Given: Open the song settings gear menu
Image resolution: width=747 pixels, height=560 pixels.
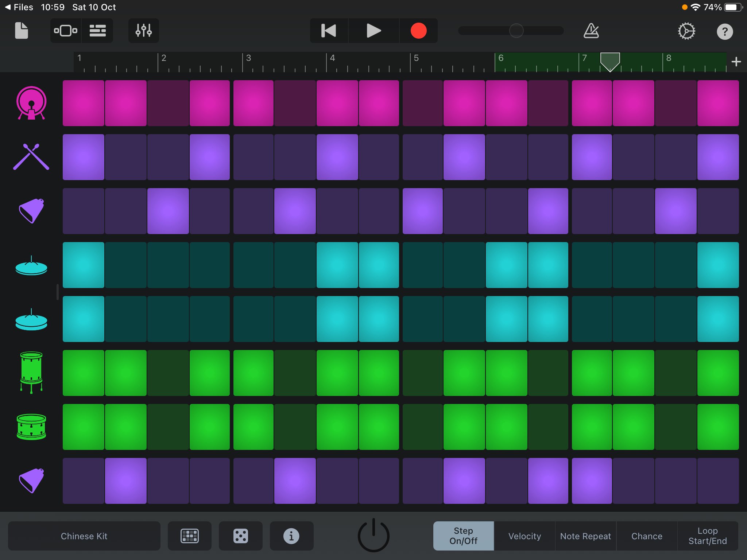Looking at the screenshot, I should (686, 31).
